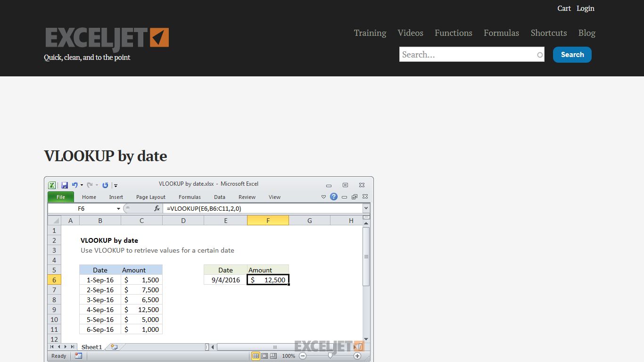Switch to the Page Layout ribbon tab
The width and height of the screenshot is (644, 362).
point(151,197)
